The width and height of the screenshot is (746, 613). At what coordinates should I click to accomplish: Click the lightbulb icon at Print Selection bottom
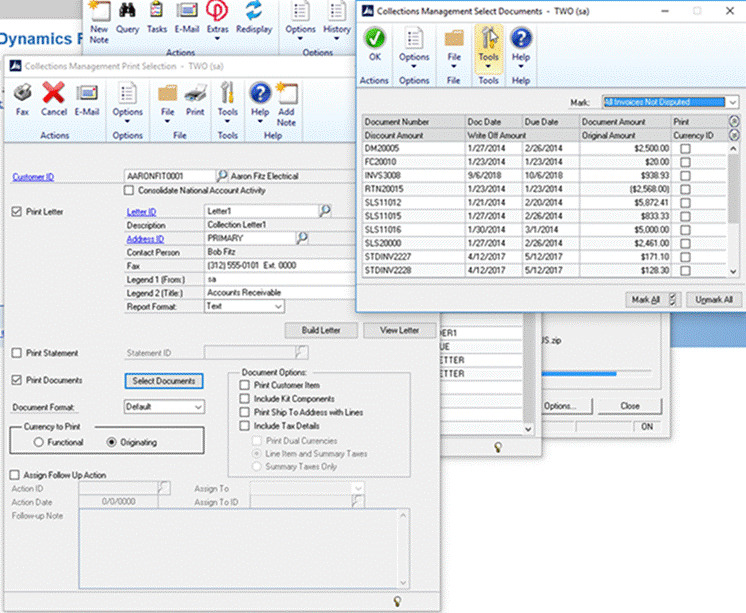coord(397,602)
